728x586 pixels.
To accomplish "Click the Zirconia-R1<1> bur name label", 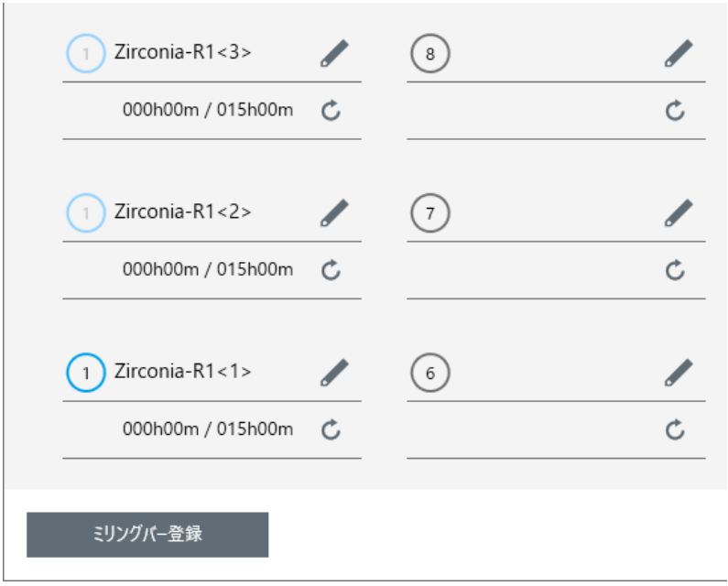I will tap(183, 372).
